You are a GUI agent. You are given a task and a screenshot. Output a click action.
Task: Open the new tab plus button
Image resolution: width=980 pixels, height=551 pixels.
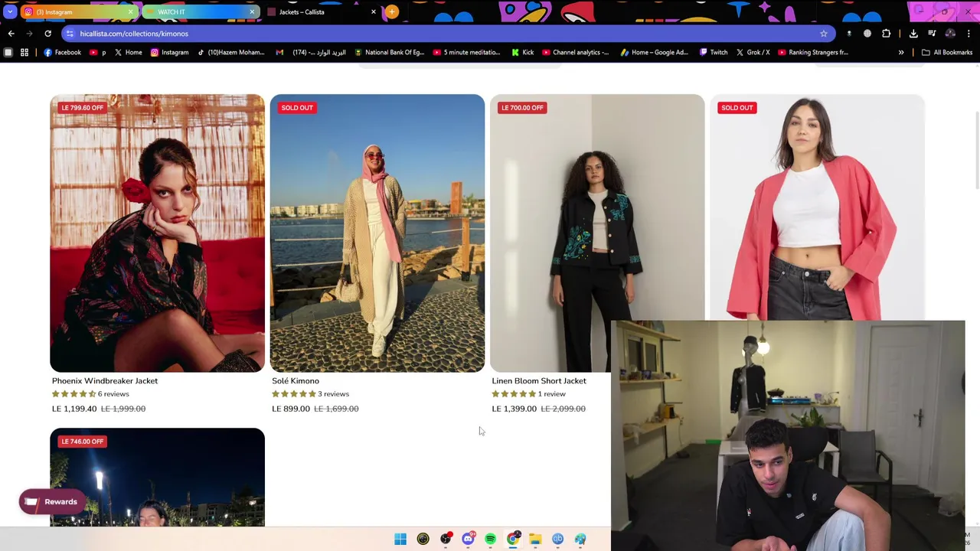391,11
